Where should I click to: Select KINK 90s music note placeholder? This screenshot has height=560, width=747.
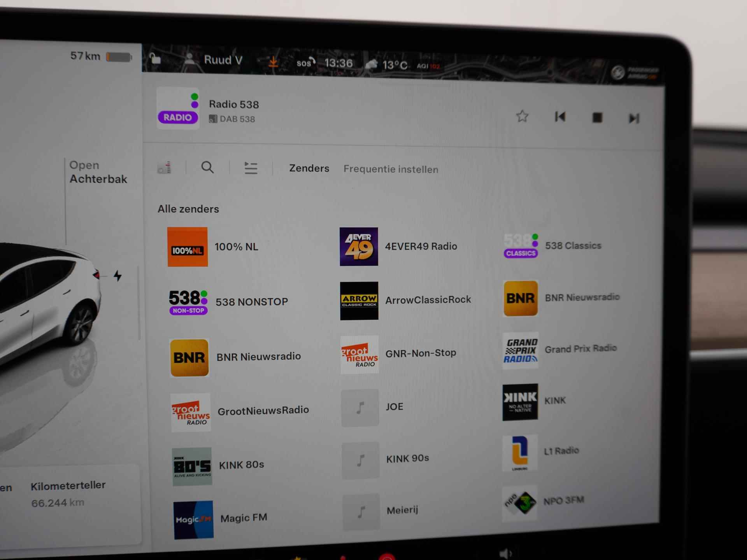point(361,460)
